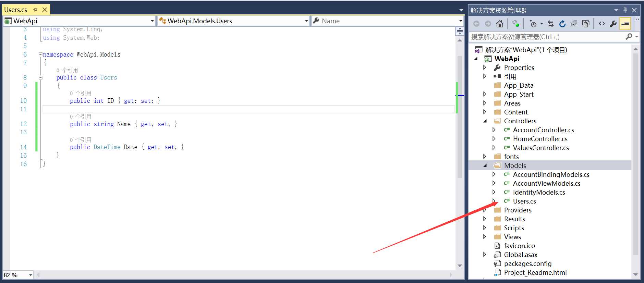Image resolution: width=644 pixels, height=283 pixels.
Task: Click toolbar overflow arrows in Solution Explorer
Action: [x=637, y=20]
